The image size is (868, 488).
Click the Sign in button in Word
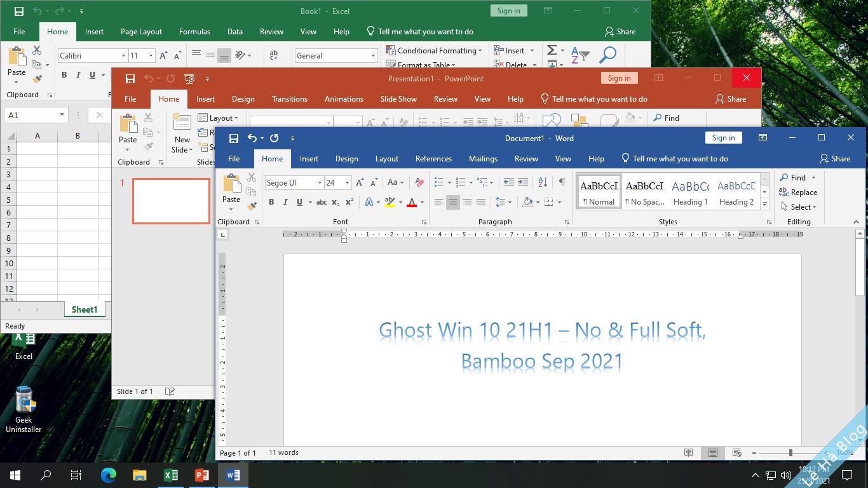click(723, 137)
